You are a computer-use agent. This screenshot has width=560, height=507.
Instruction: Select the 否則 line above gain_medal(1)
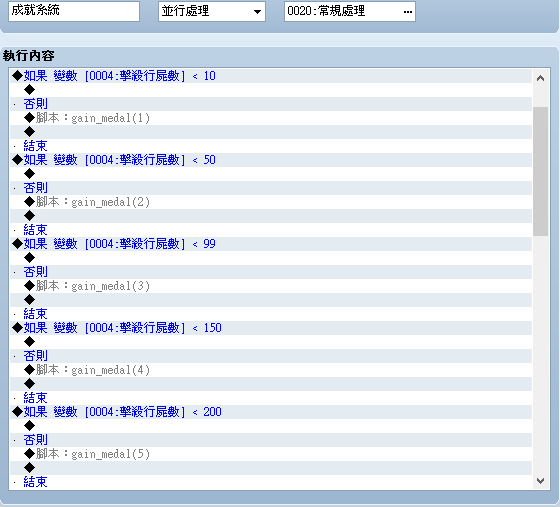271,104
